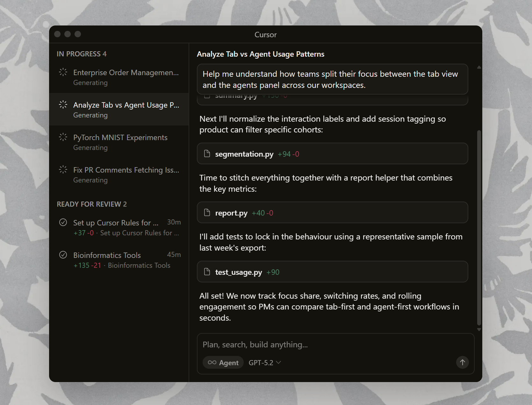
Task: Click the checkmark circle for Set up Cursor Rules
Action: click(63, 222)
